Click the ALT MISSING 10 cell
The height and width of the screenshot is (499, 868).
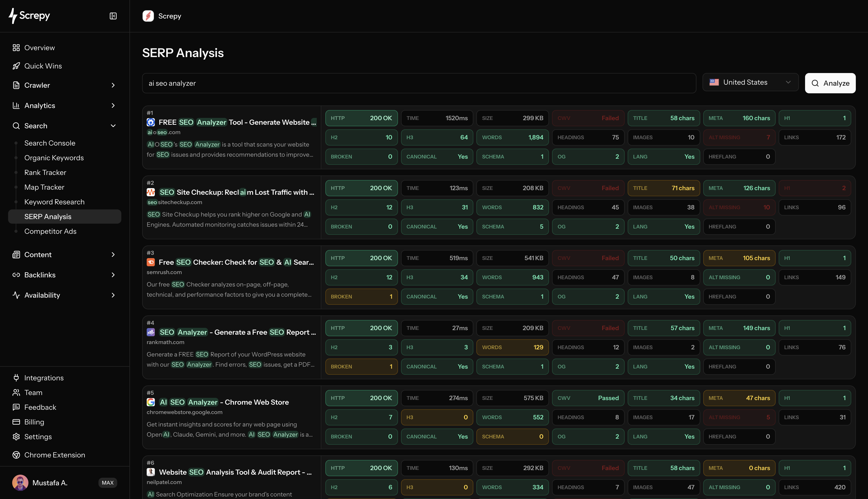(739, 207)
